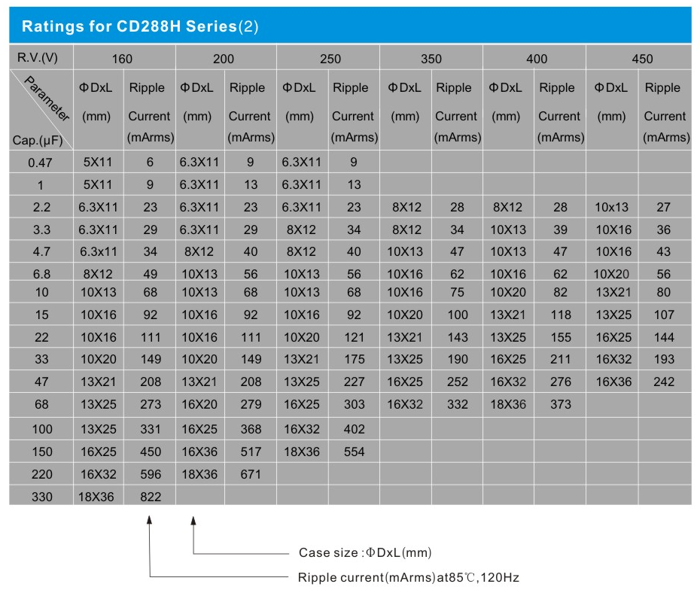
Task: Click the 4.7 capacitance row label
Action: 41,251
